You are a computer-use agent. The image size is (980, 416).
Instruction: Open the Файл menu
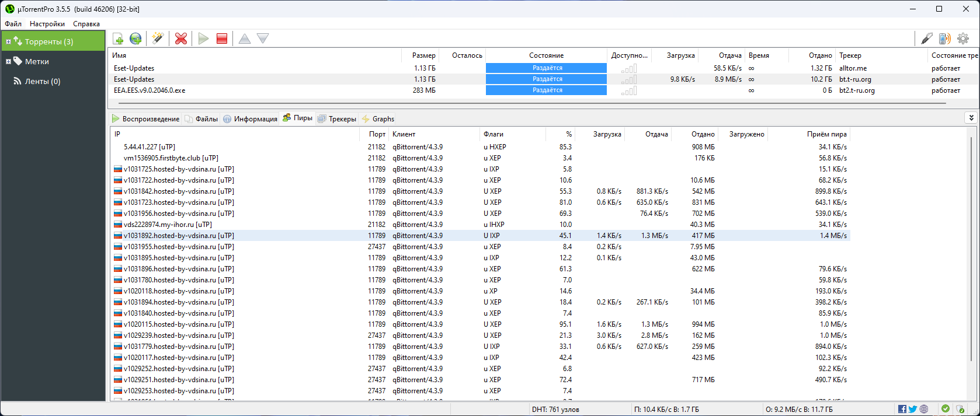pos(13,24)
